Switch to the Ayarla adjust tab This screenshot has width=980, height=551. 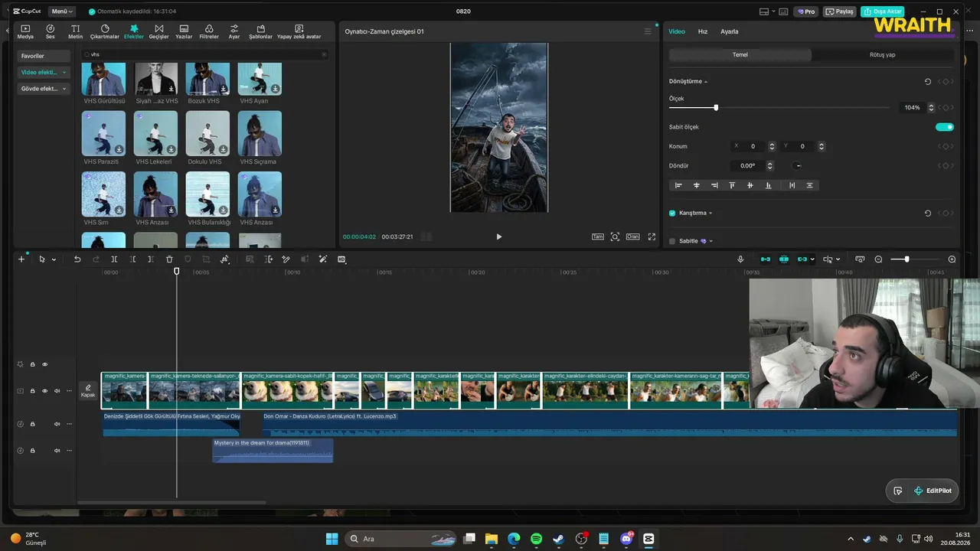click(730, 31)
